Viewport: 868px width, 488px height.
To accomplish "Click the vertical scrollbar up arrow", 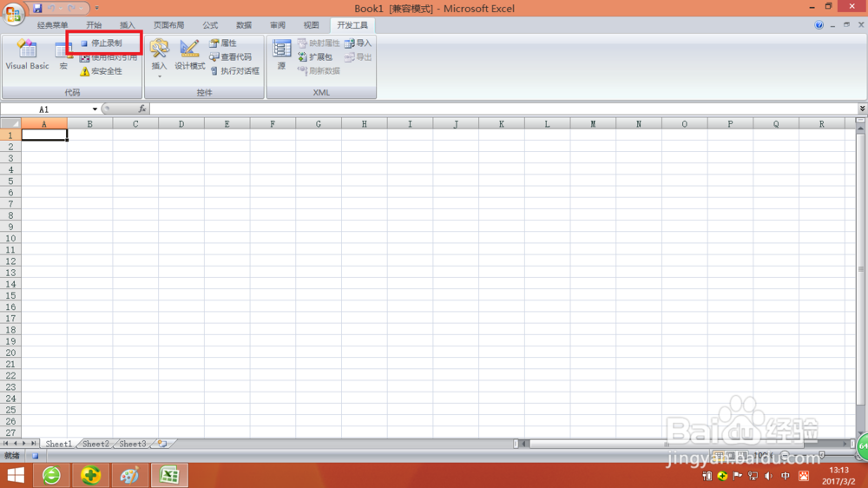I will [860, 129].
